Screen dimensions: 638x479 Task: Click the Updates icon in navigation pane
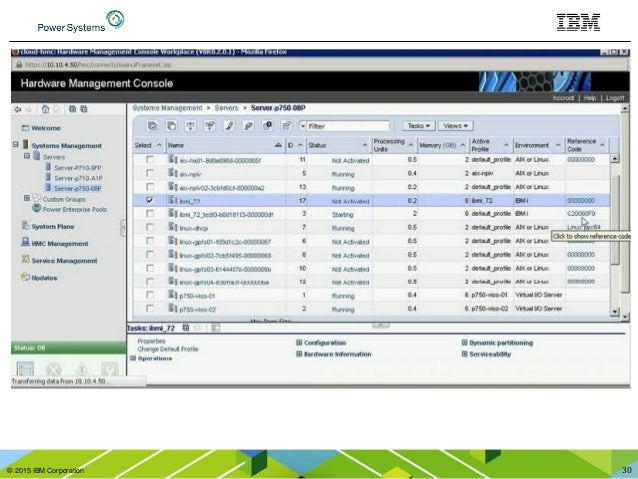[x=26, y=277]
